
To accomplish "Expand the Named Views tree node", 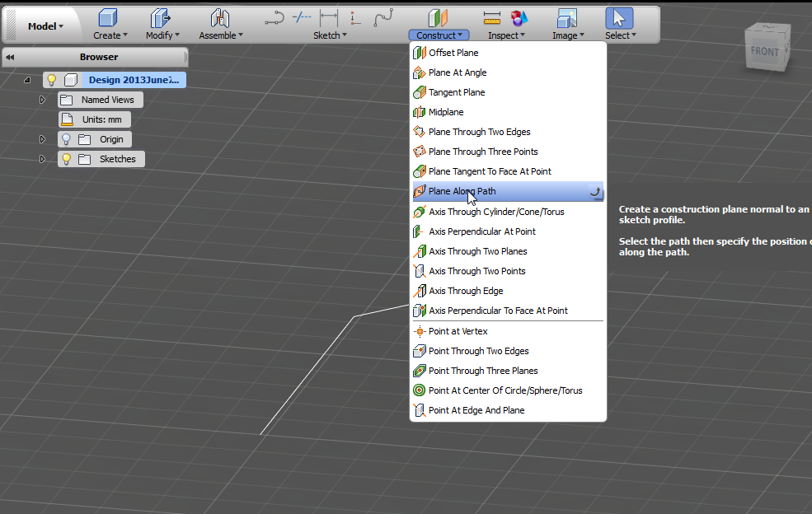I will point(42,99).
